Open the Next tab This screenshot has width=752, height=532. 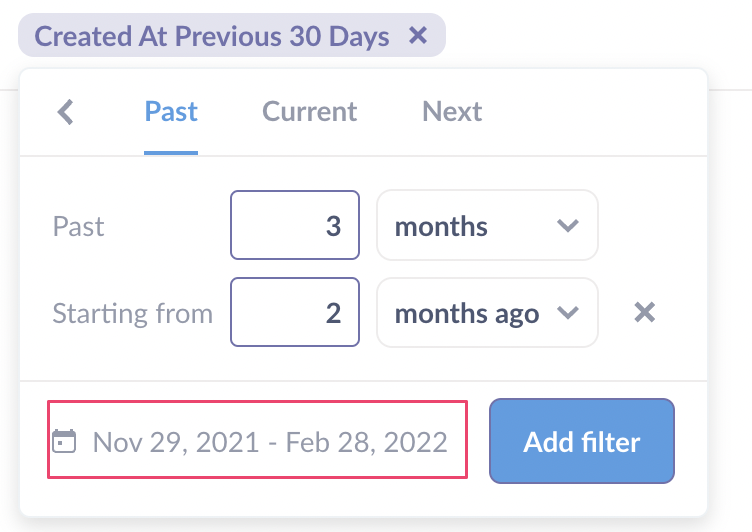point(452,111)
